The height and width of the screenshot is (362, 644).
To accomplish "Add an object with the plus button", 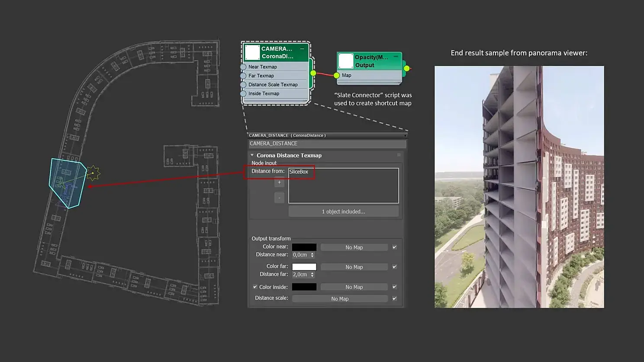I will (x=279, y=182).
